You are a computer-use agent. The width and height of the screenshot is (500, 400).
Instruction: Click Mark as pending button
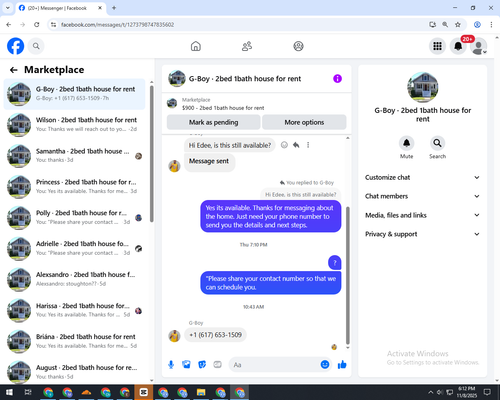click(x=213, y=122)
